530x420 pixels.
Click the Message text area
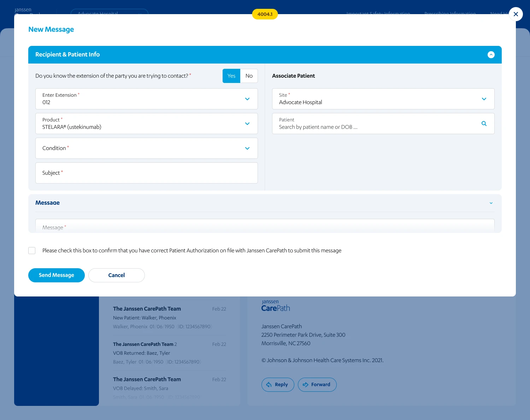(x=265, y=226)
